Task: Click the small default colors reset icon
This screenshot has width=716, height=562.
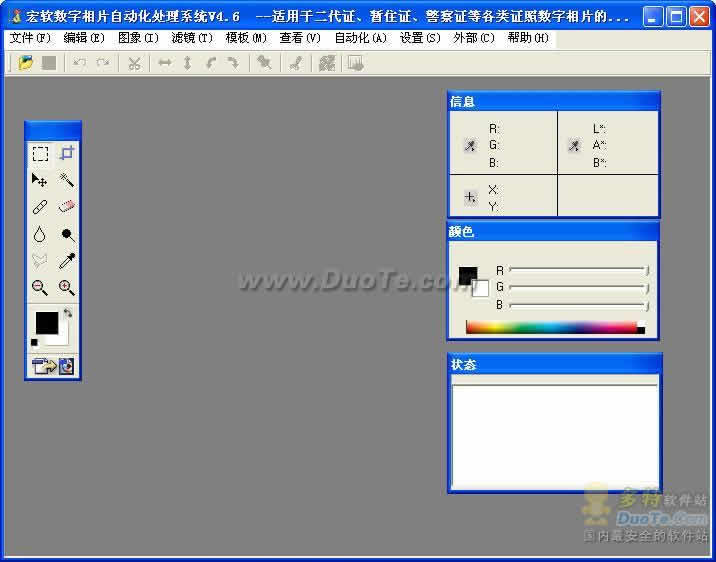Action: [x=34, y=342]
